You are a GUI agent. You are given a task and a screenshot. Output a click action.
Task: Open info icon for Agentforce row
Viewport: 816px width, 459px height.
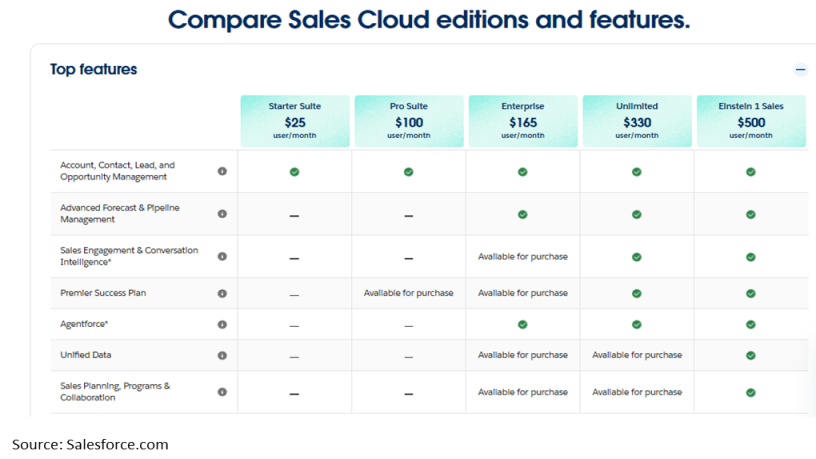coord(222,325)
